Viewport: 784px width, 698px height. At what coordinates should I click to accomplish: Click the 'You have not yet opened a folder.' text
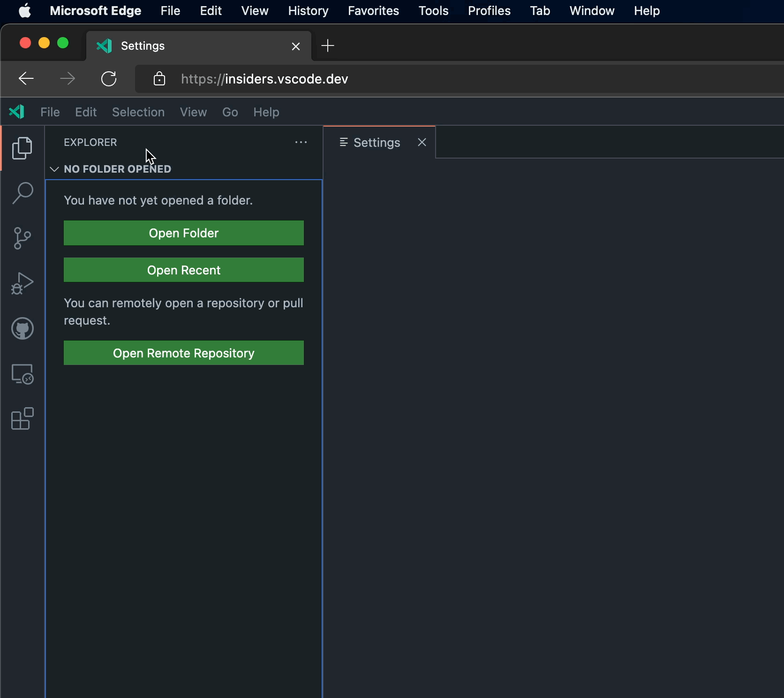(x=158, y=200)
